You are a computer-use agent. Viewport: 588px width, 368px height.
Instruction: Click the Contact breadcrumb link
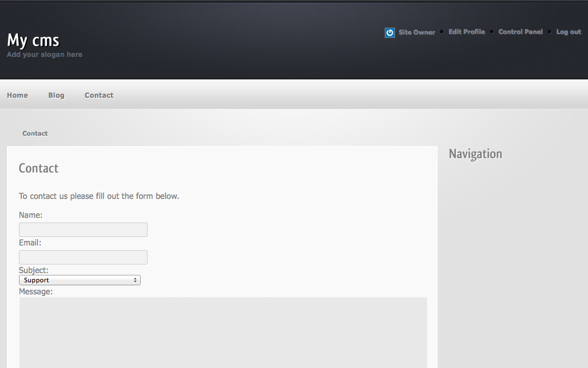click(x=35, y=133)
